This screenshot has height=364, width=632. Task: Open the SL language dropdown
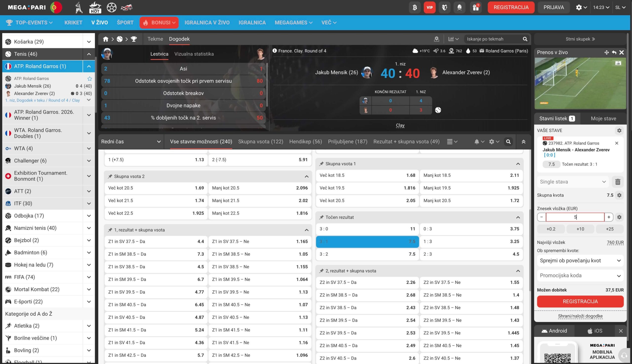pos(620,7)
